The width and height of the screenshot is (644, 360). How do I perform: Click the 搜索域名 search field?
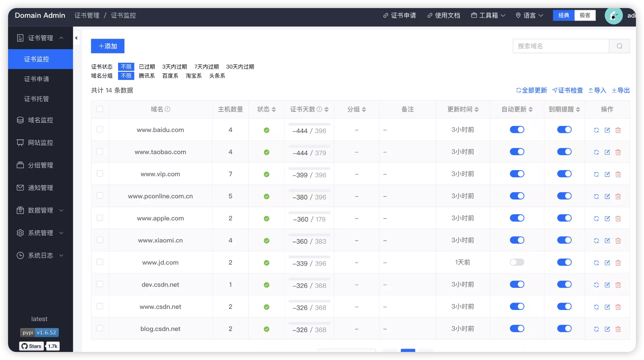coord(561,46)
